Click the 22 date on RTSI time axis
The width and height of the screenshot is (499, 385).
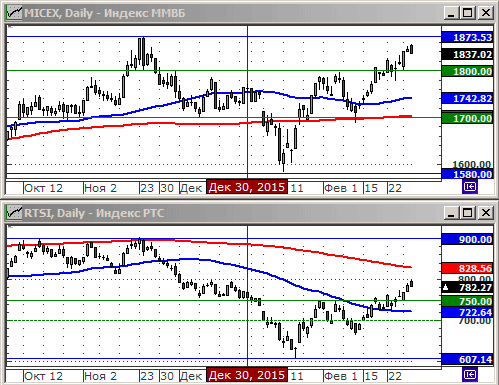click(395, 376)
